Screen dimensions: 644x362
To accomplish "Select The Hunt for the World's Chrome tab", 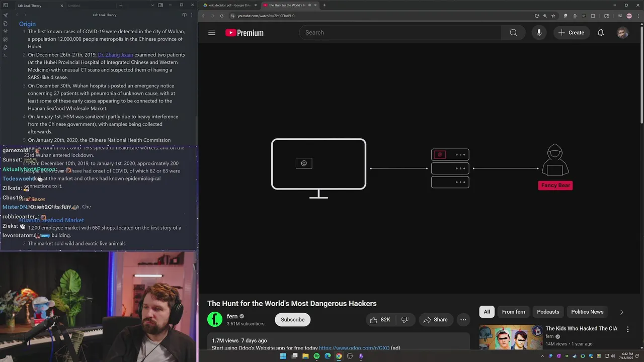I will [x=290, y=5].
